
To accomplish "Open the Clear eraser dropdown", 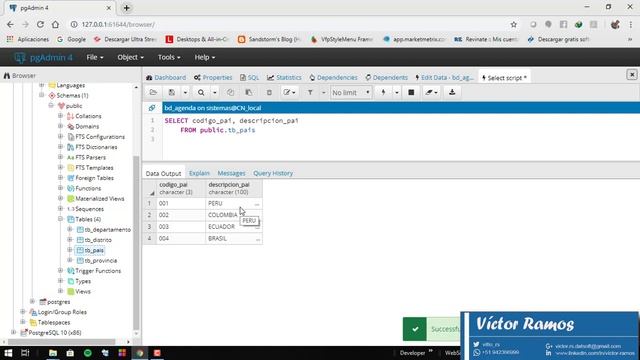I will 431,93.
